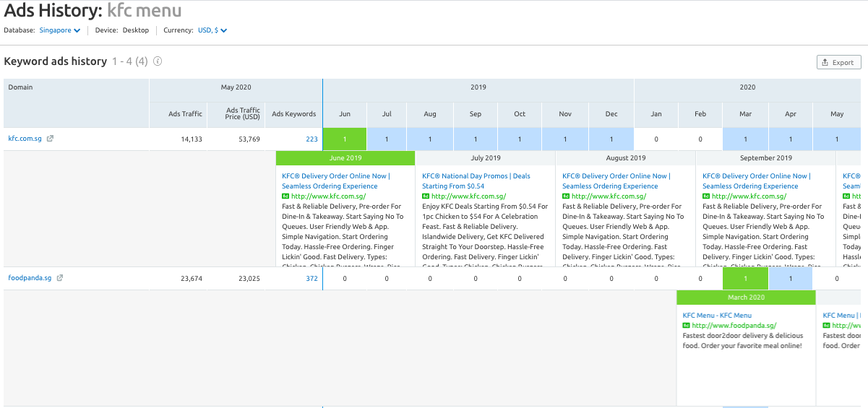
Task: Open foodpanda.sg Ads Keywords value 372
Action: 311,278
